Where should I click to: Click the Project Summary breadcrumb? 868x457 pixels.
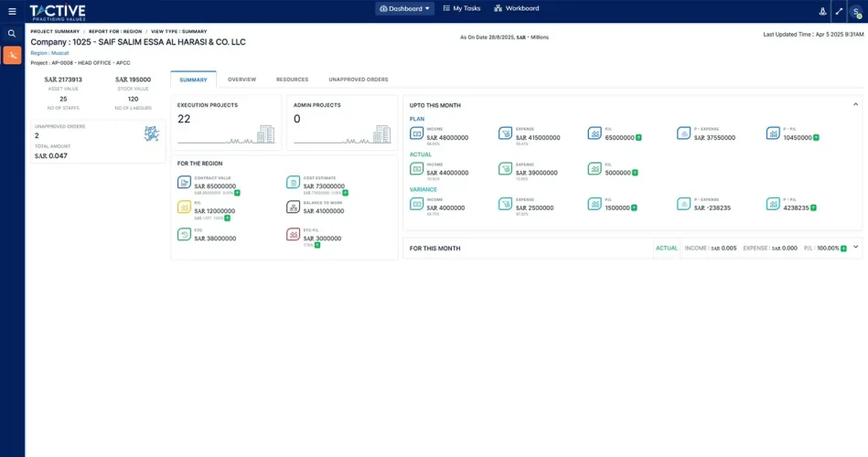[55, 32]
